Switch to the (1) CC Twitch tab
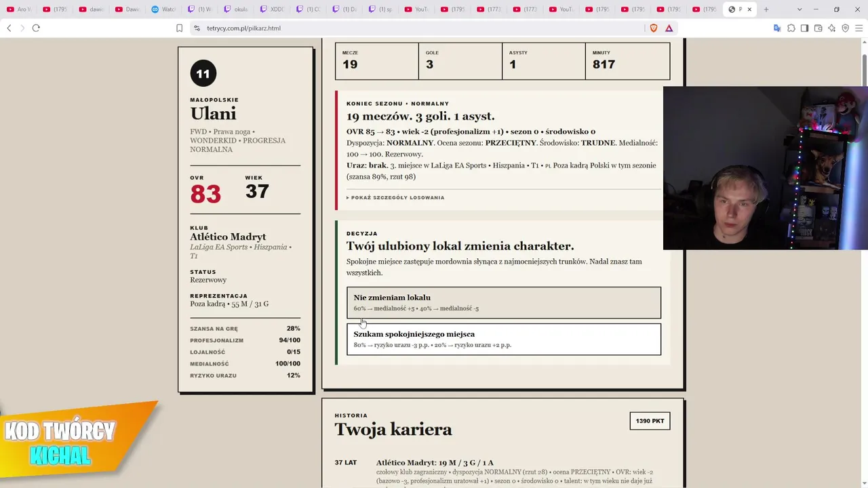The image size is (868, 488). point(309,9)
